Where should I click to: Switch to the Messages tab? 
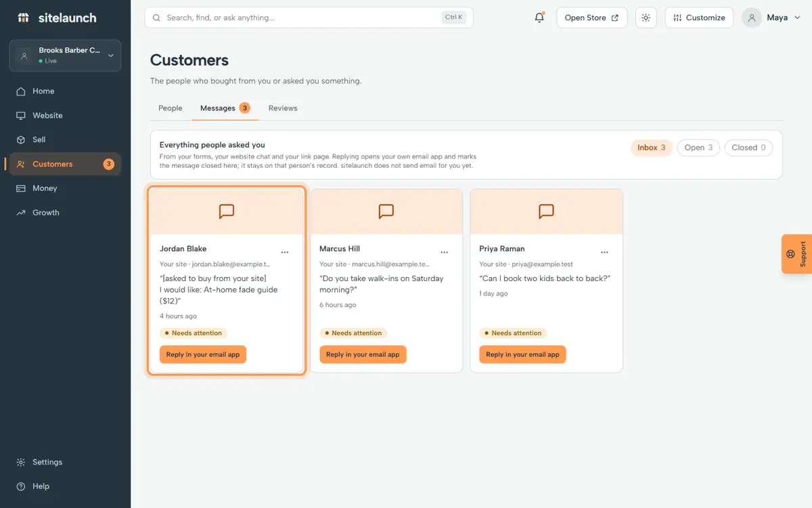tap(225, 108)
